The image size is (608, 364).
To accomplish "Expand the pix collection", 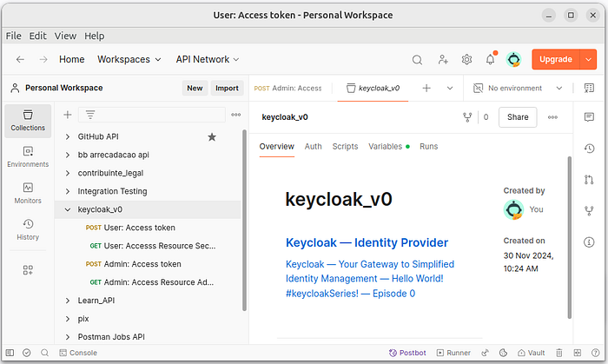I will coord(68,319).
